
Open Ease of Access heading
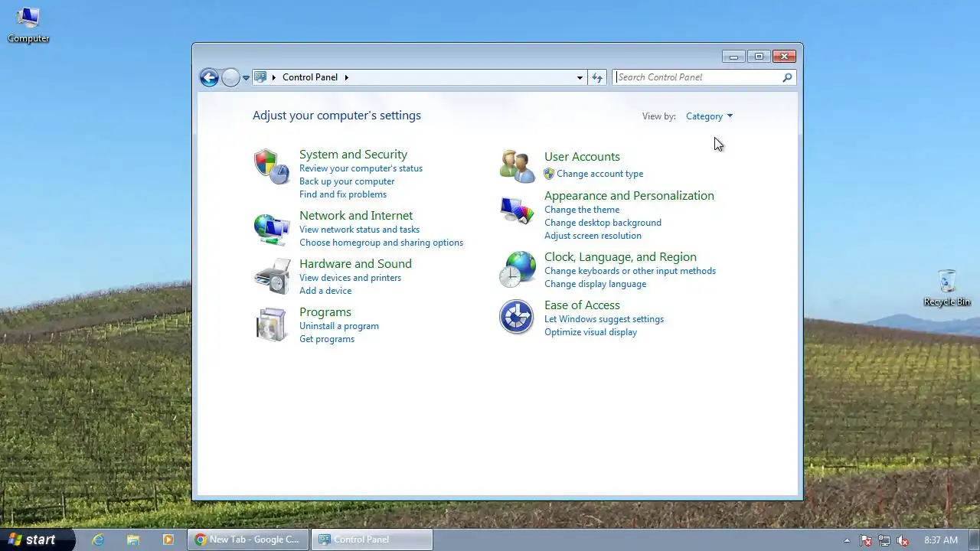(582, 305)
